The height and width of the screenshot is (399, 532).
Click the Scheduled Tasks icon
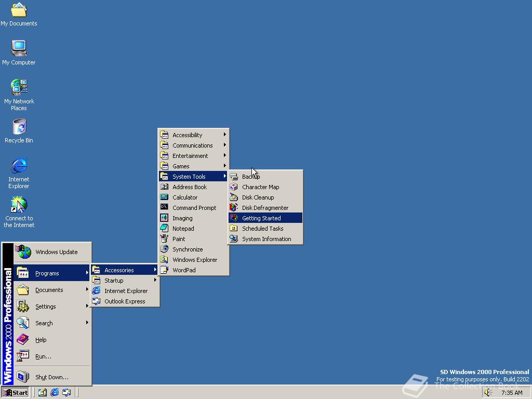(233, 229)
